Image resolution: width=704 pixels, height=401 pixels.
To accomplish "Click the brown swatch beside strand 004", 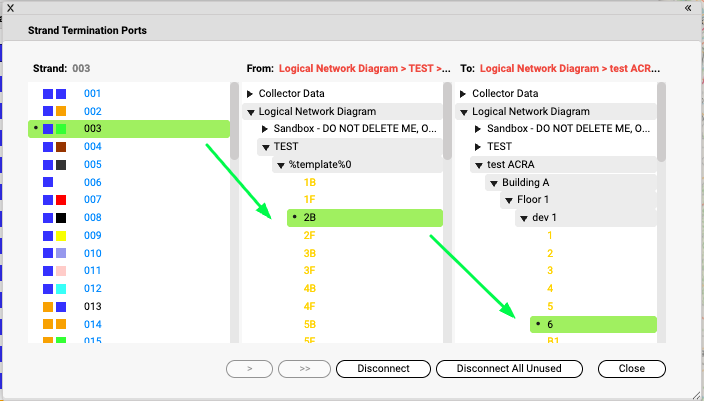I will [61, 147].
